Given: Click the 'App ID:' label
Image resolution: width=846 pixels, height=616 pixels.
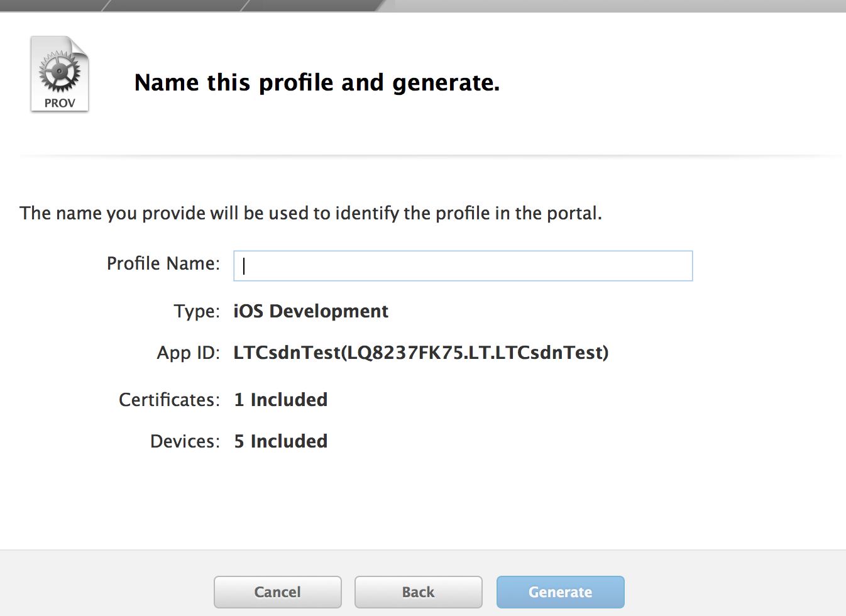Looking at the screenshot, I should pyautogui.click(x=188, y=353).
